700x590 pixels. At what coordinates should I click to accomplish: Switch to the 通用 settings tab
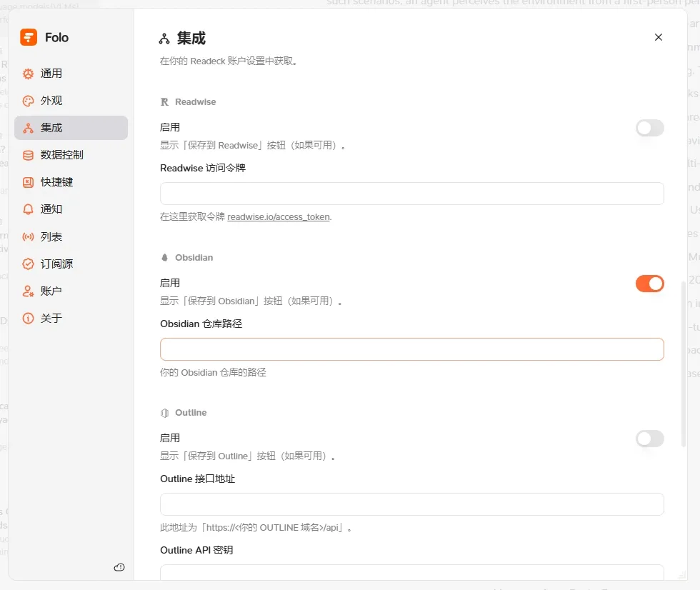click(x=71, y=74)
